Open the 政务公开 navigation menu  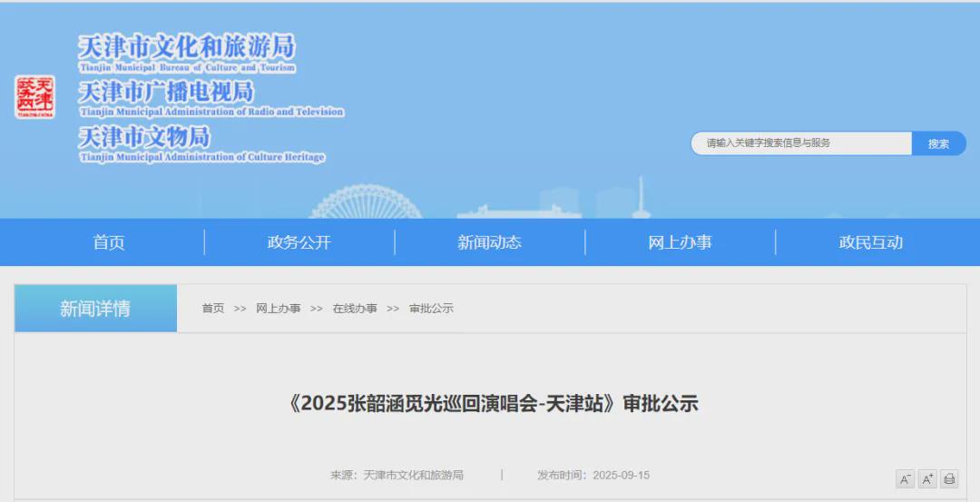tap(299, 242)
